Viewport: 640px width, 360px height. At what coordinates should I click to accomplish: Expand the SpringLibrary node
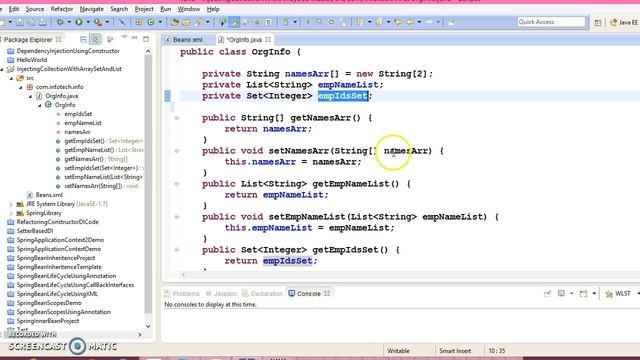point(11,213)
